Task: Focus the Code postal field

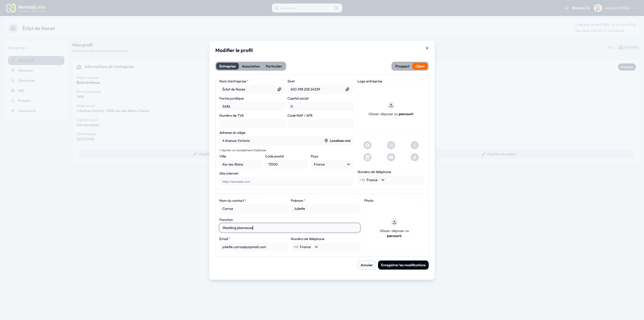Action: tap(286, 164)
